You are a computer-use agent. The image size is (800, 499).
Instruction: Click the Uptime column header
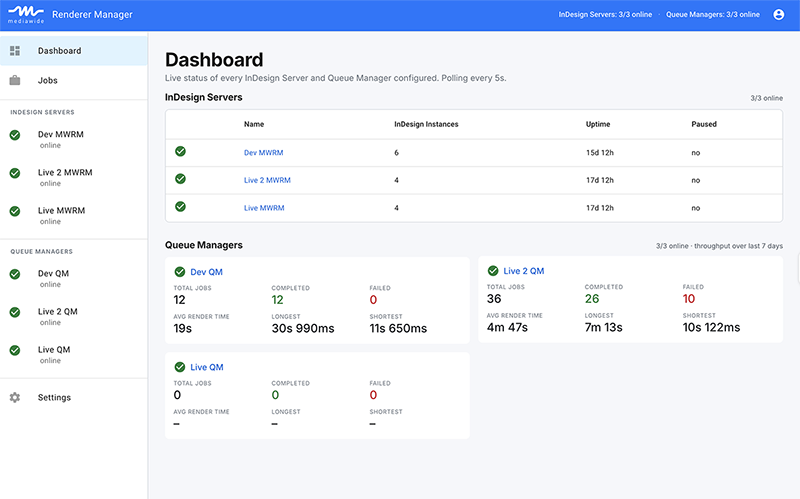[x=597, y=124]
